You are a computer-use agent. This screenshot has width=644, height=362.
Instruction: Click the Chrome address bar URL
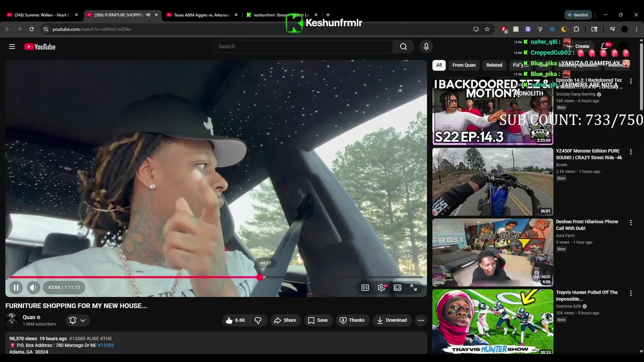pyautogui.click(x=92, y=29)
